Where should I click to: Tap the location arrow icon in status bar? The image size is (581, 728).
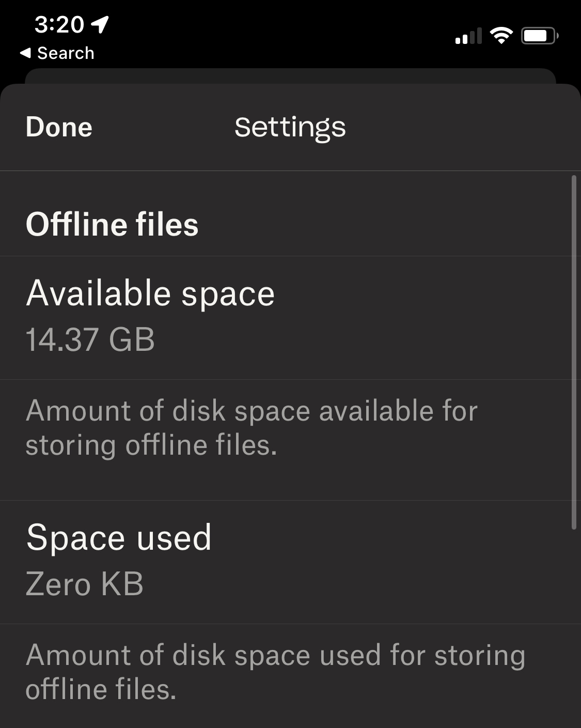click(100, 24)
